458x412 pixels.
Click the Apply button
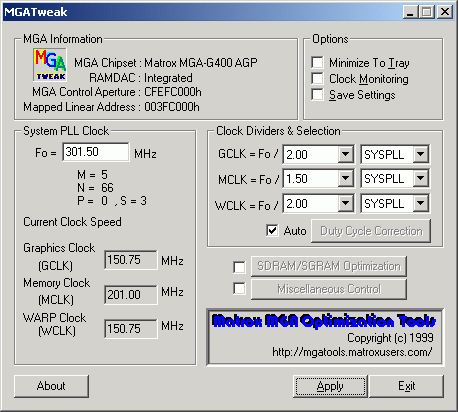tap(330, 386)
